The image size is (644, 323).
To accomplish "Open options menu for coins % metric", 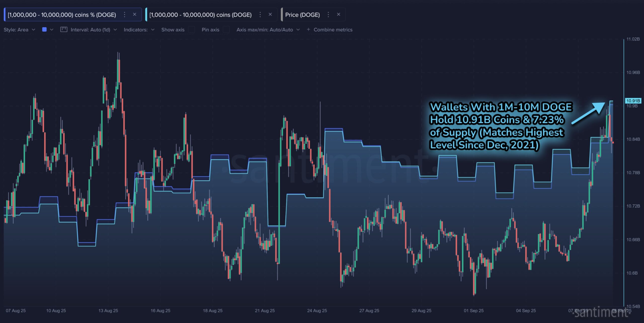I will (124, 15).
